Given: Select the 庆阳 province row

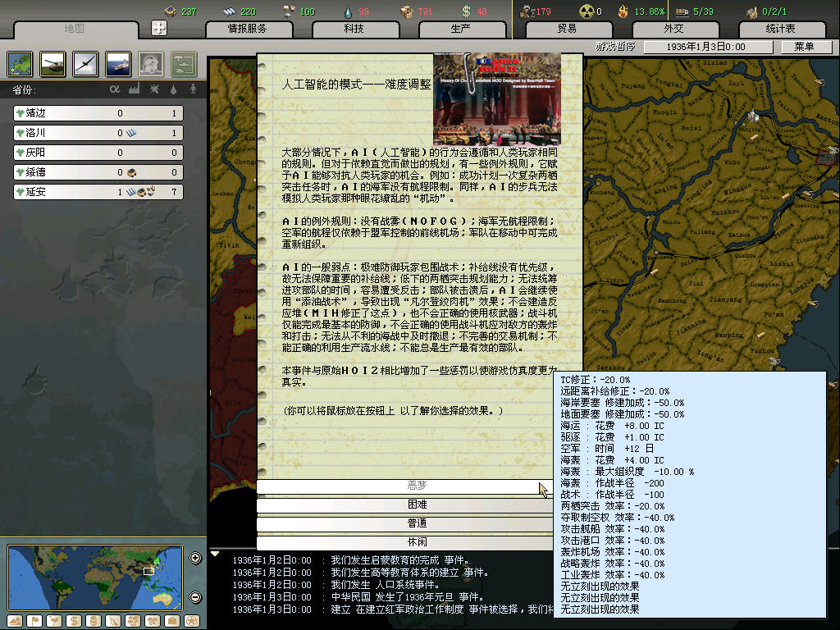Looking at the screenshot, I should coord(98,153).
